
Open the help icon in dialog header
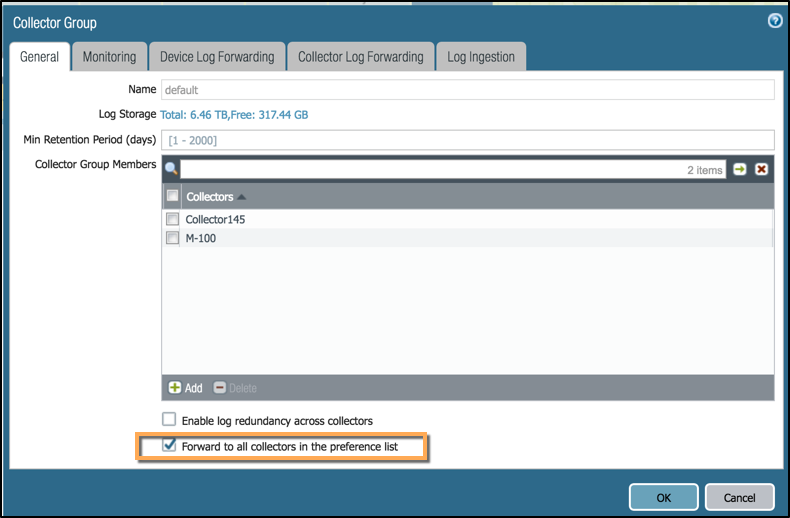(774, 21)
